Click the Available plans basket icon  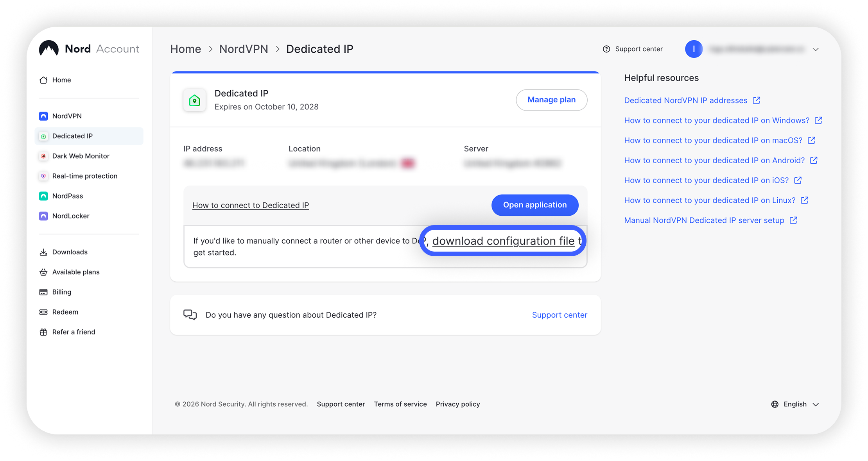43,272
